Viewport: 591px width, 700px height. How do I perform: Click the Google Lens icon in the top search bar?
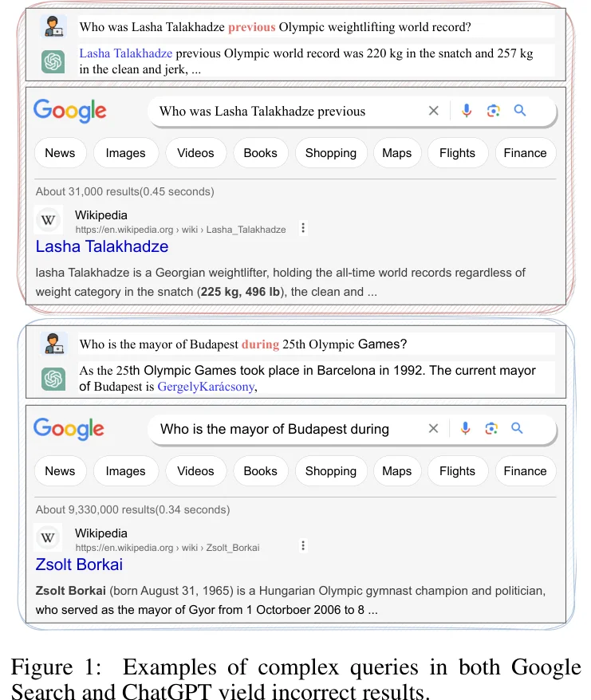tap(493, 110)
